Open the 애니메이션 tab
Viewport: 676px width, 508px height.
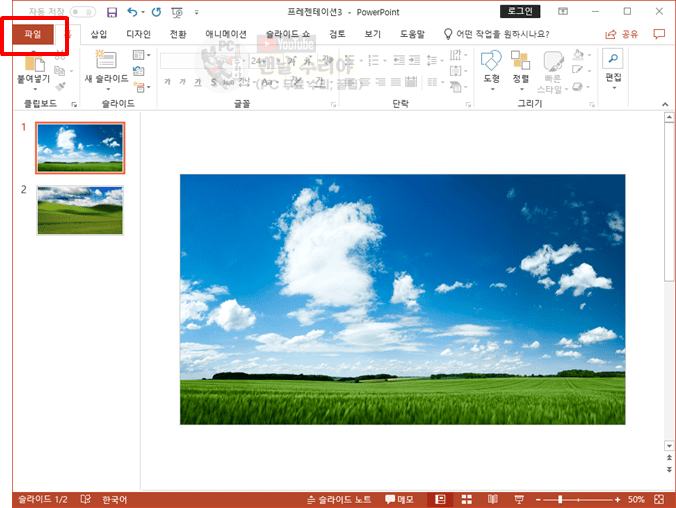pos(225,34)
